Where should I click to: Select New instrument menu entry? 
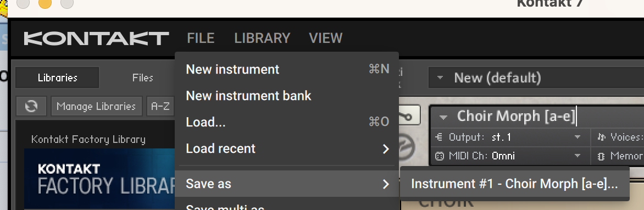287,69
